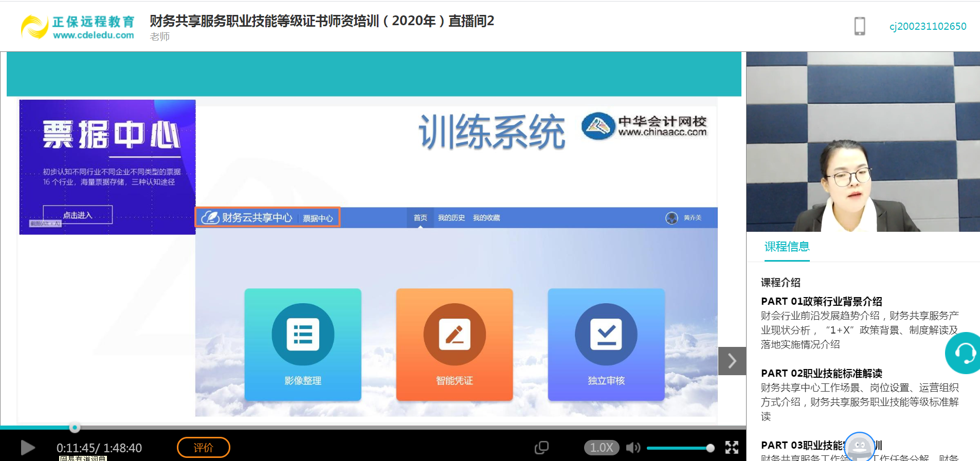The width and height of the screenshot is (980, 461).
Task: Click the livestream room title text
Action: coord(322,21)
